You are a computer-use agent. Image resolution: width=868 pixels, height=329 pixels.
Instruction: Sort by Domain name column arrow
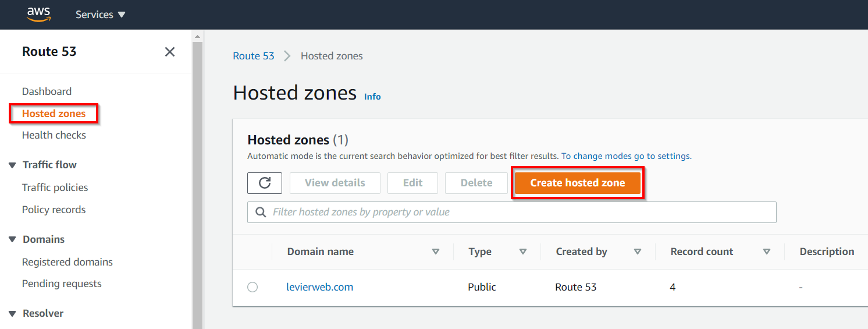click(436, 252)
